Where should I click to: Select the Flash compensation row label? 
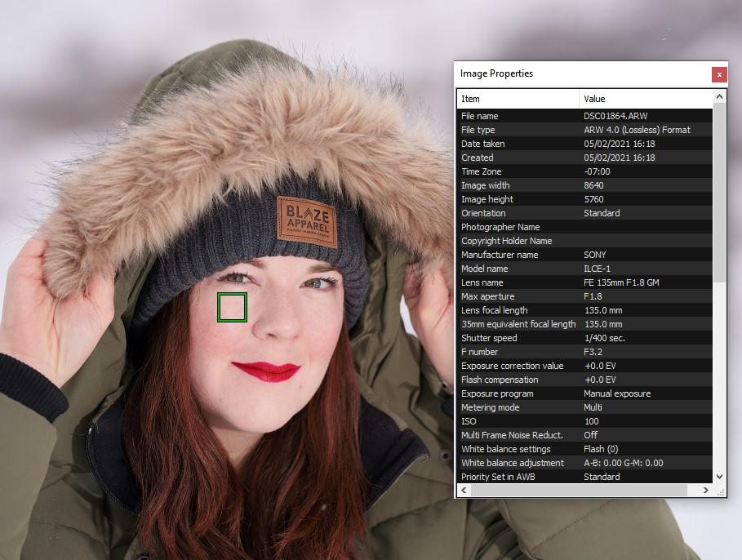pyautogui.click(x=500, y=380)
